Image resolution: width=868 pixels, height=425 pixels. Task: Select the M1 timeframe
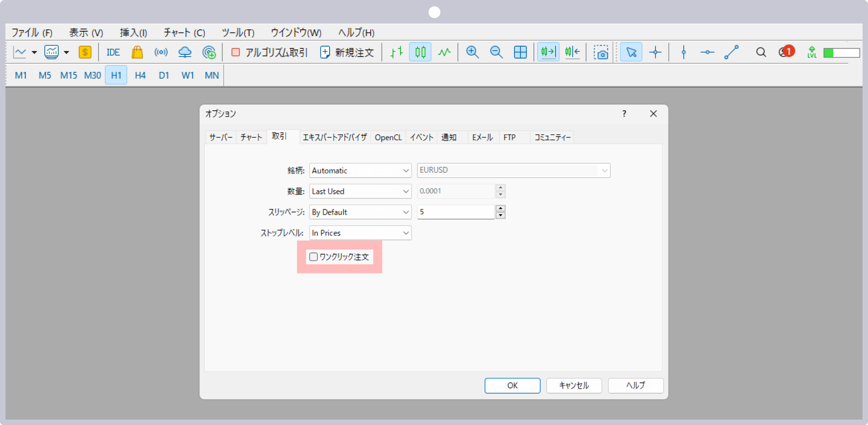pyautogui.click(x=21, y=75)
